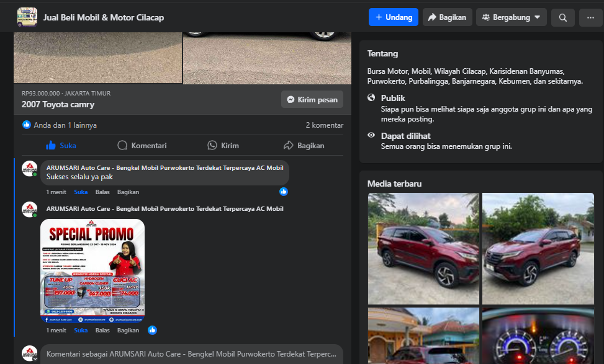Open the ARUMSARI avatar on the 'Sukses selalu' comment

tap(30, 169)
